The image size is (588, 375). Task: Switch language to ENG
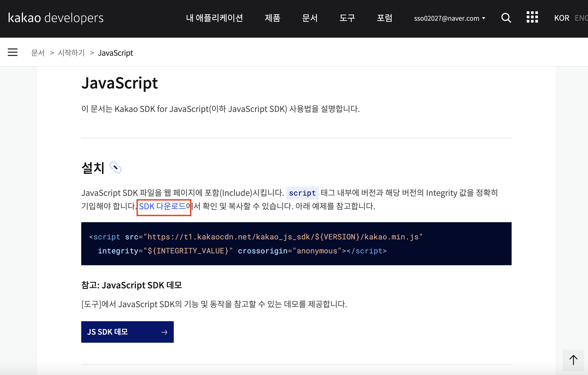(581, 18)
